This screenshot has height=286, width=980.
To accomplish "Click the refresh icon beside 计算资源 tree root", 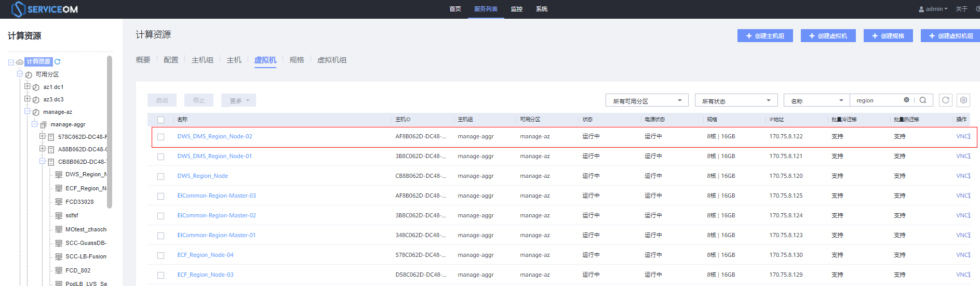I will pyautogui.click(x=58, y=61).
